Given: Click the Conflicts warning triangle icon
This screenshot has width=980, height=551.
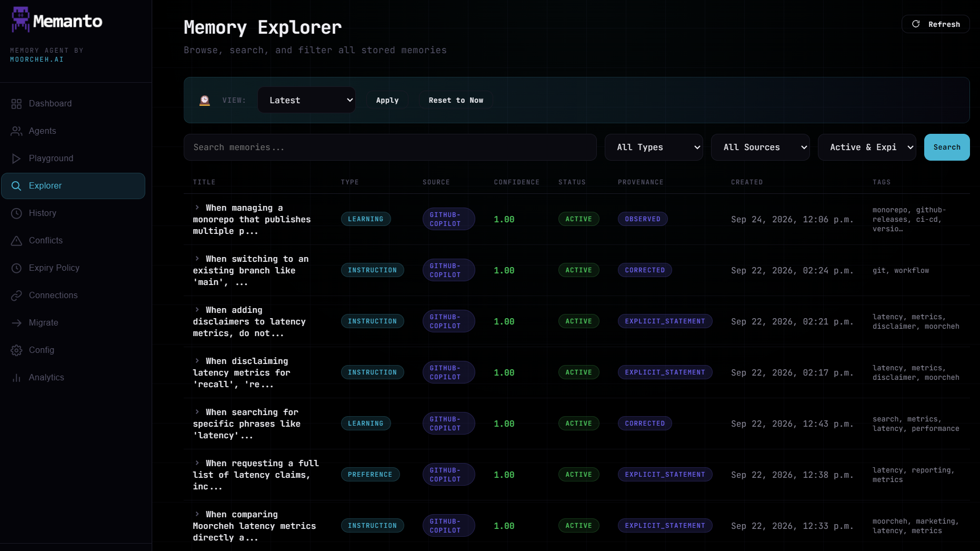Looking at the screenshot, I should tap(16, 241).
